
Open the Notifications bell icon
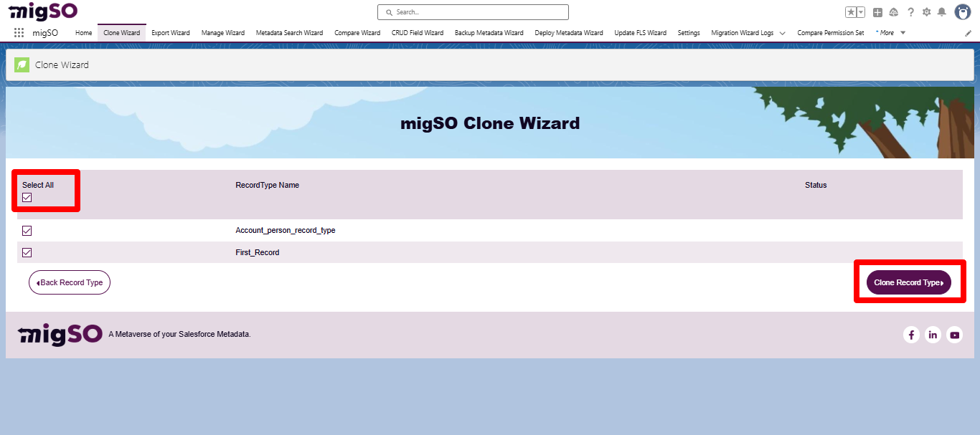tap(942, 12)
